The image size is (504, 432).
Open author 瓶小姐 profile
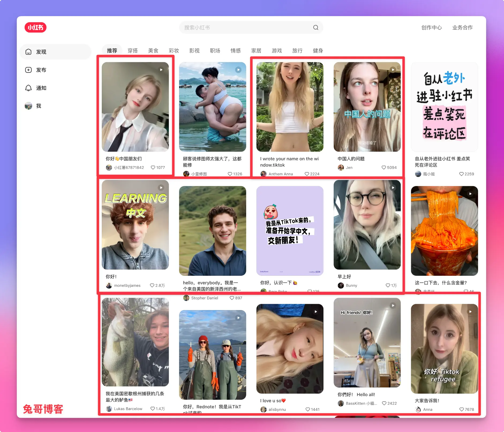click(425, 174)
